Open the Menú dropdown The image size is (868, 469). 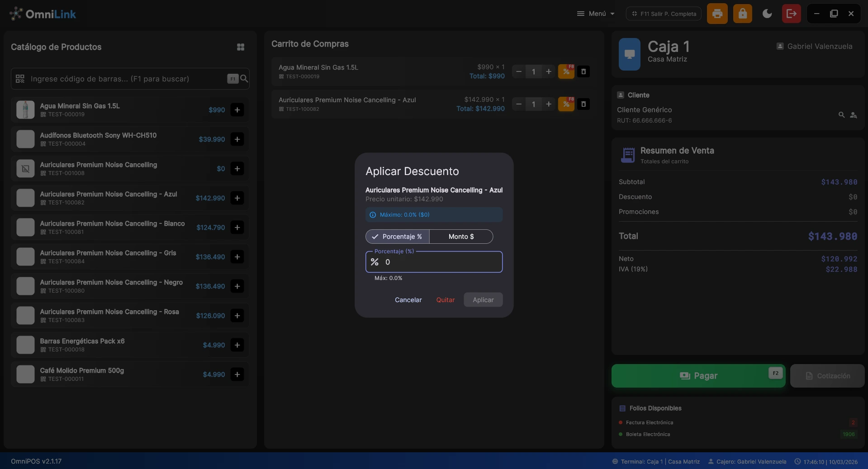[x=596, y=14]
